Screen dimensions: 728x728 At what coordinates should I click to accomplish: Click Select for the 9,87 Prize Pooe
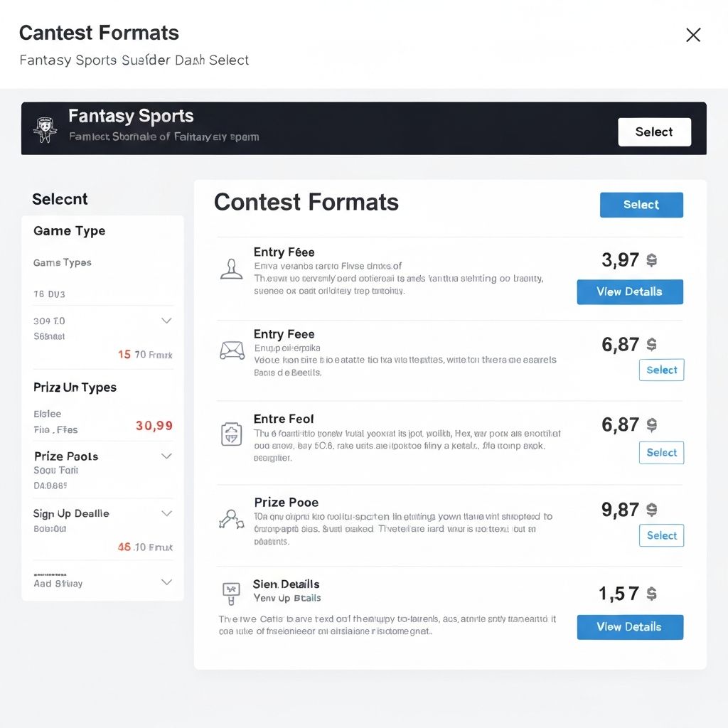[x=661, y=535]
